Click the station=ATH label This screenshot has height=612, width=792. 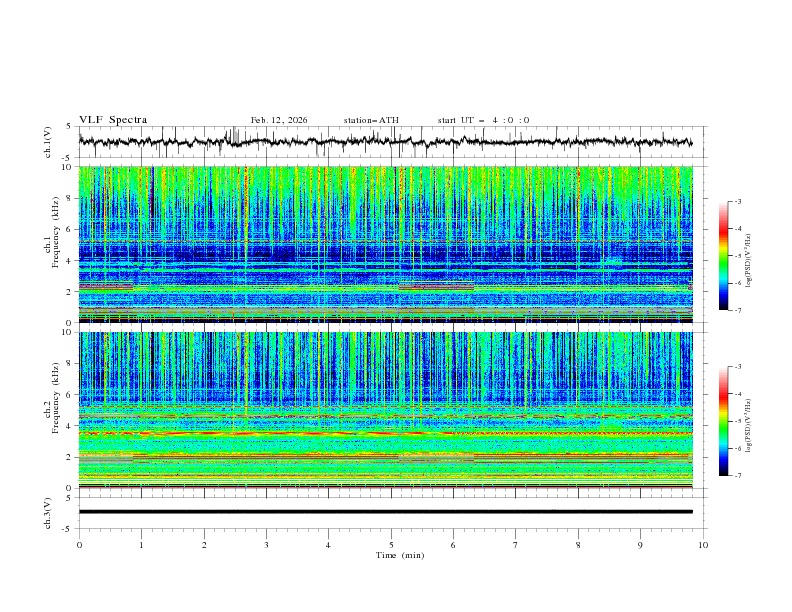click(x=371, y=120)
